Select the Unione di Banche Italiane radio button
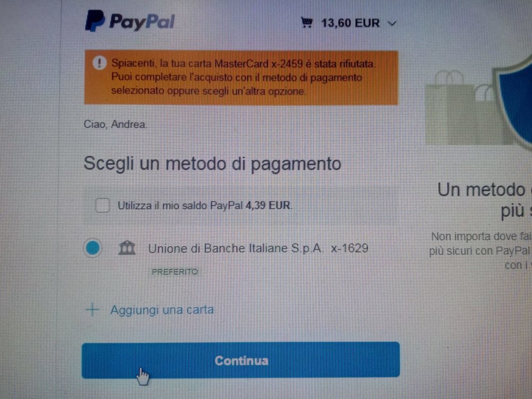The image size is (532, 399). click(93, 248)
